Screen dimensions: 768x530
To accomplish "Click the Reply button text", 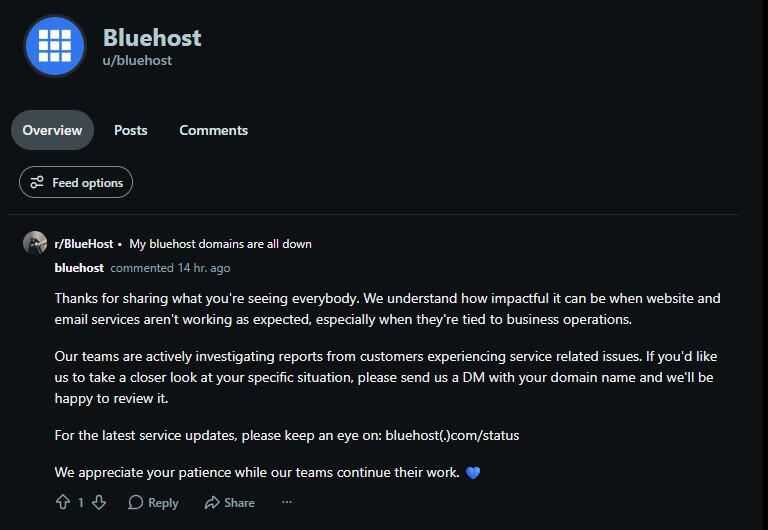I will [163, 503].
